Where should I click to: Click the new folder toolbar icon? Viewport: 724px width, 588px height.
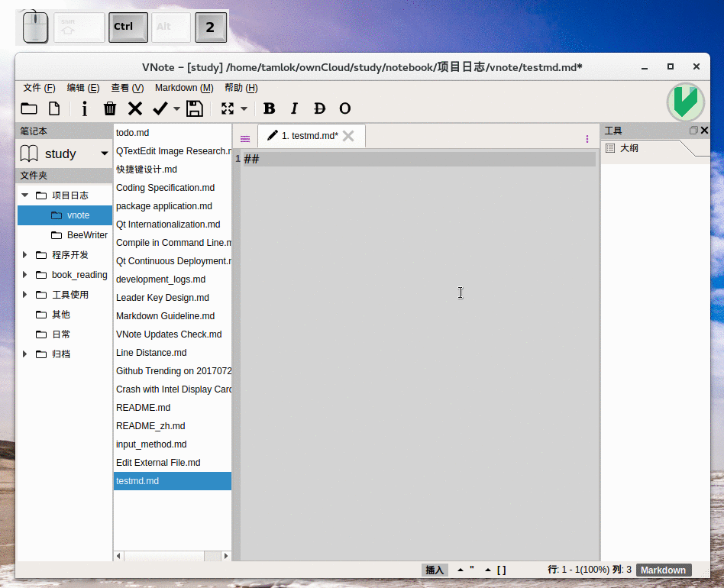[x=29, y=108]
